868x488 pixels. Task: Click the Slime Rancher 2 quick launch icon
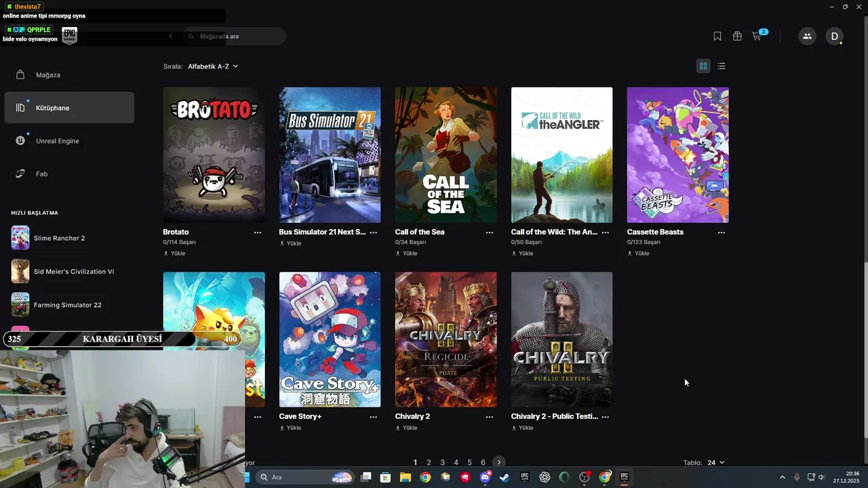(20, 238)
